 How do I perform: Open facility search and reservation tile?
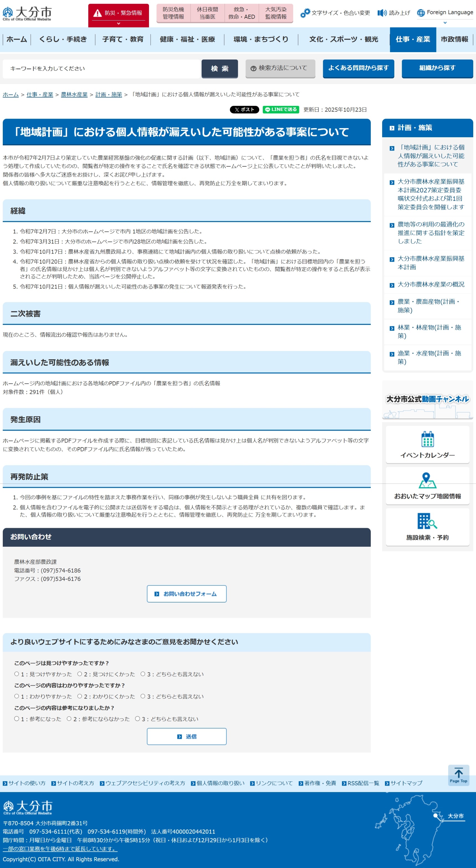pyautogui.click(x=427, y=526)
